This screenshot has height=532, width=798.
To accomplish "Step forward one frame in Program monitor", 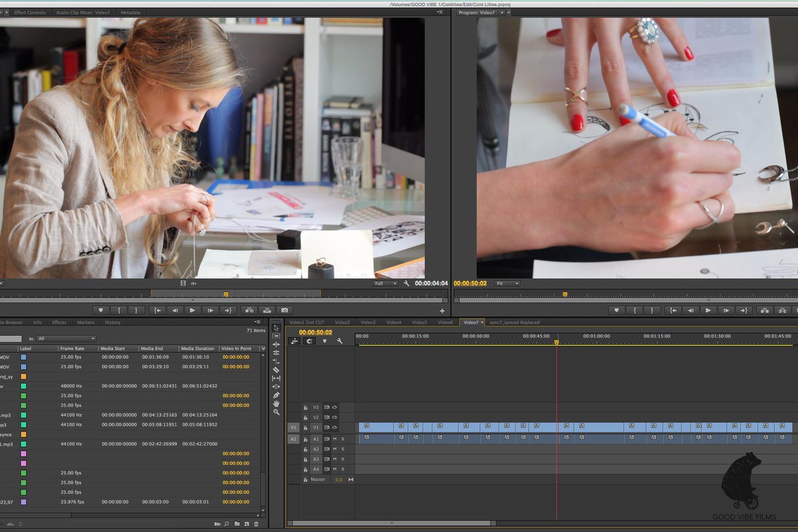I will point(726,310).
